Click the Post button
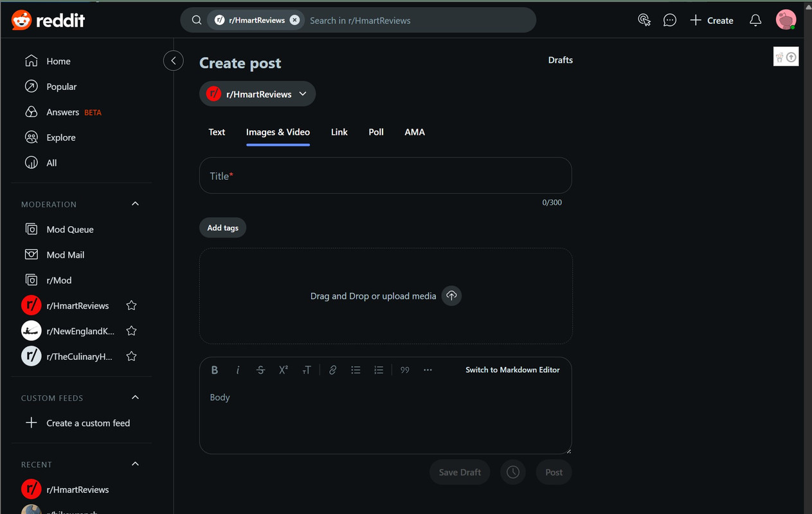Viewport: 812px width, 514px height. coord(554,472)
